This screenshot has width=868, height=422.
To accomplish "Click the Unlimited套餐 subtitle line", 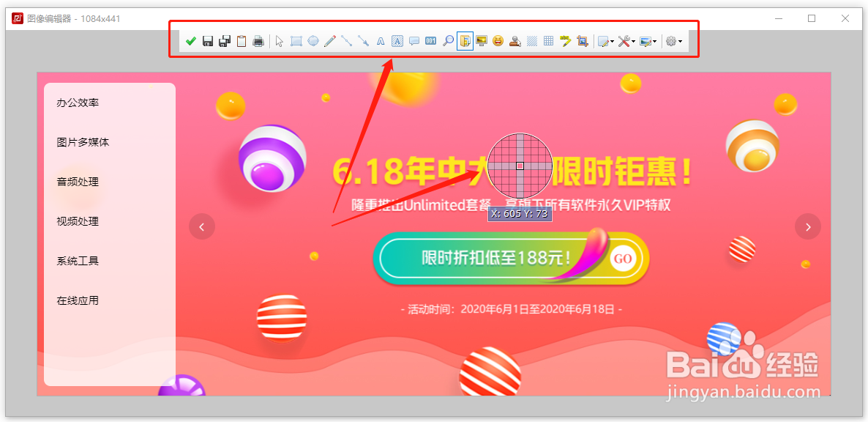I will [x=511, y=205].
